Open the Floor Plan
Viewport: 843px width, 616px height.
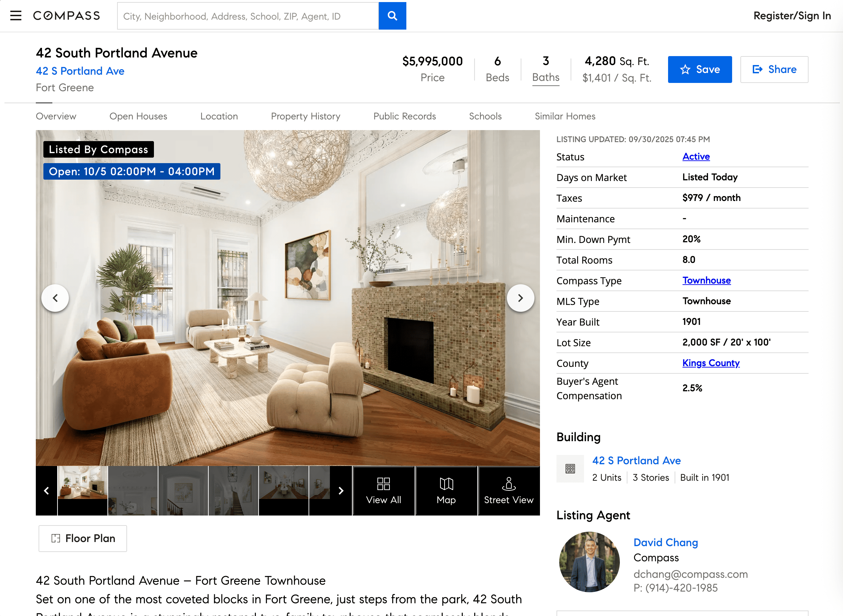pos(82,539)
